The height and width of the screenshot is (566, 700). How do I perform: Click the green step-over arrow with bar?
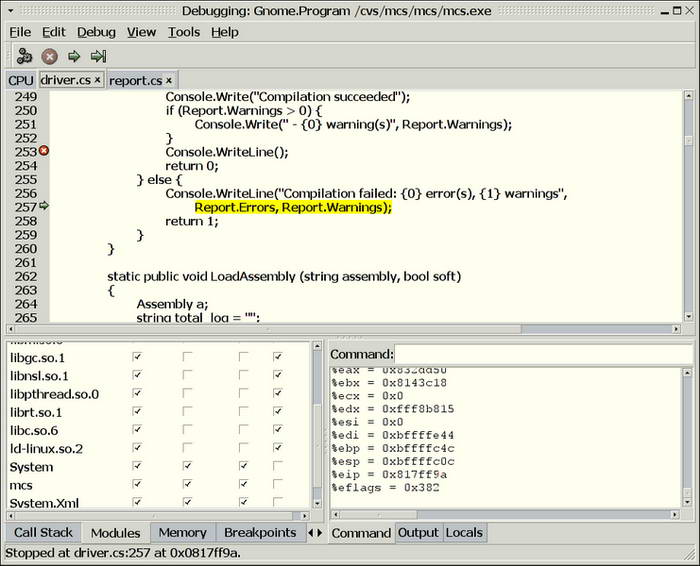pos(98,56)
